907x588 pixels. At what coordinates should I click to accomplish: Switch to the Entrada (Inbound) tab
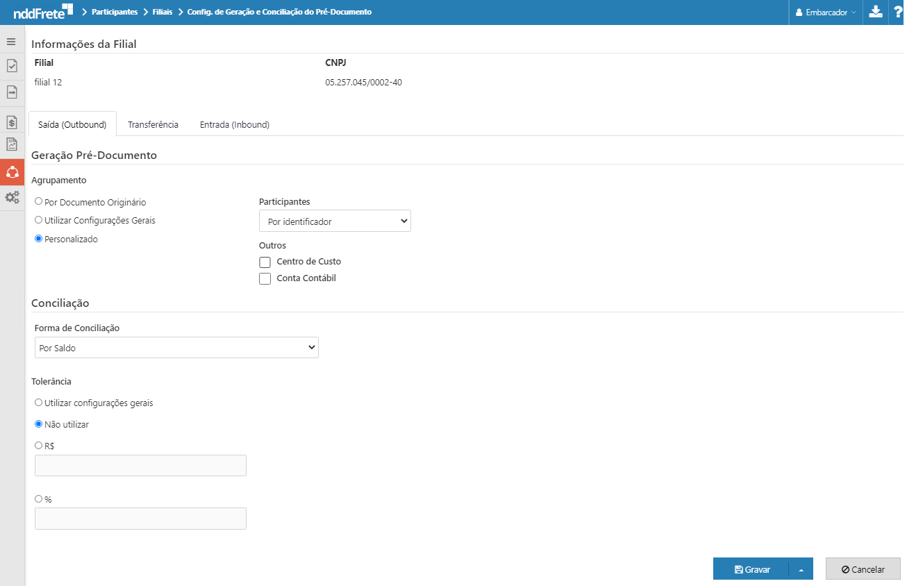pos(235,125)
